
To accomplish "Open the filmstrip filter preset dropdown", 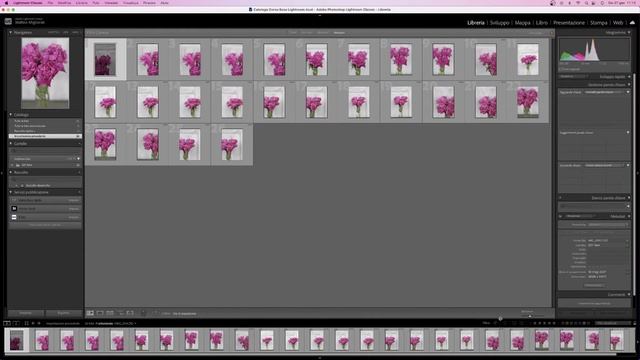I will click(x=613, y=323).
